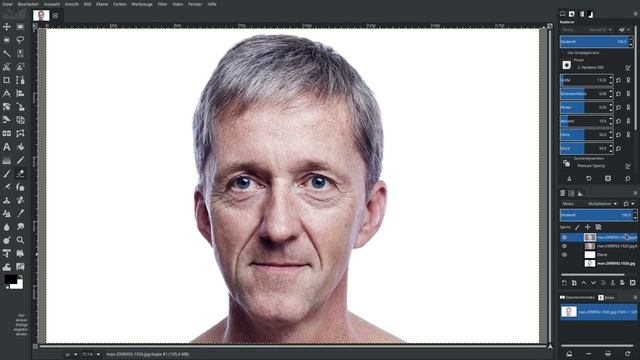Click the foreground color swatch

pyautogui.click(x=11, y=280)
